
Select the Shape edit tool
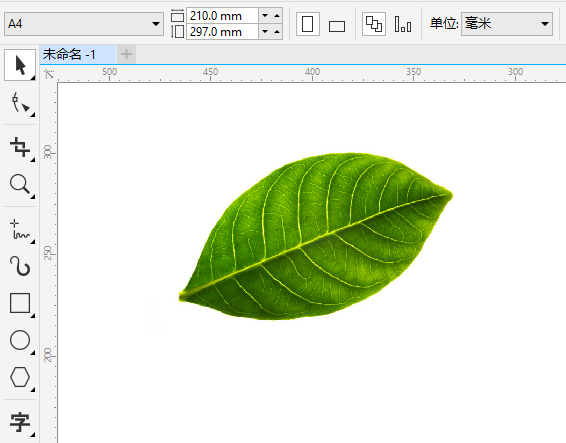pos(20,103)
